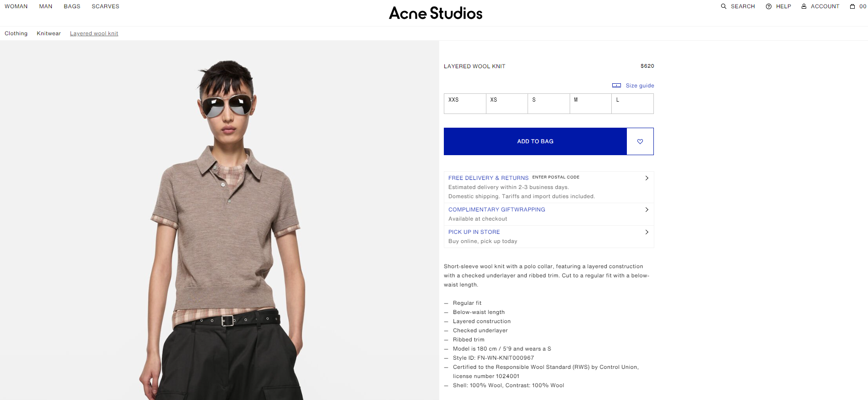Expand Pick Up In Store chevron
The image size is (868, 400).
pos(647,232)
